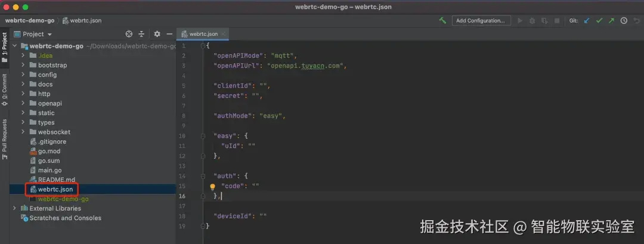Click the "clientId" key text

[233, 85]
